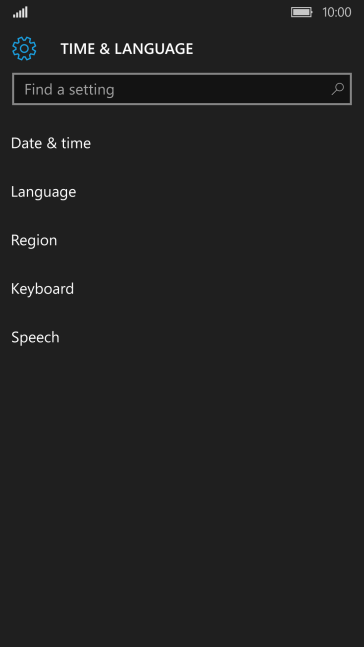The image size is (364, 647).
Task: Click the 10:00 clock in status bar
Action: click(337, 12)
